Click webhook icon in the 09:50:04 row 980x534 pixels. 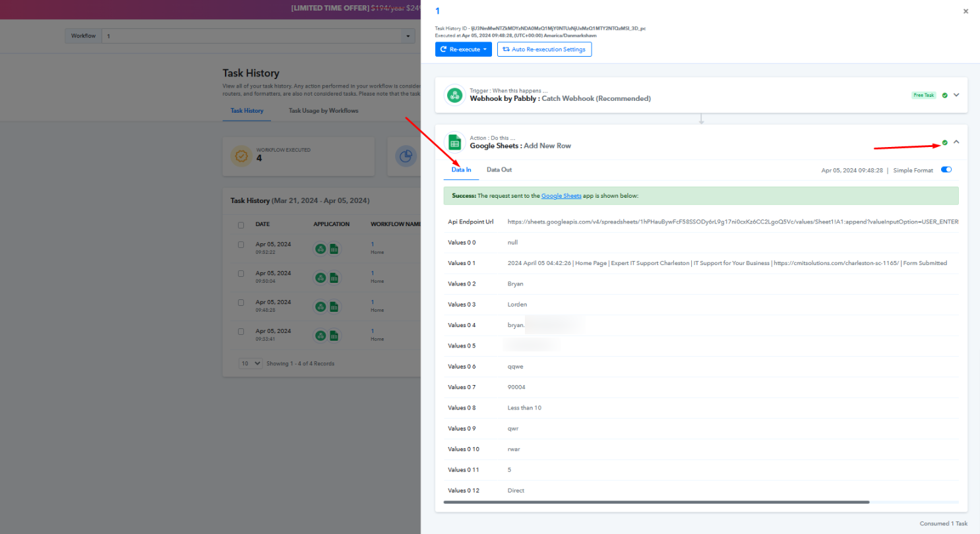321,278
